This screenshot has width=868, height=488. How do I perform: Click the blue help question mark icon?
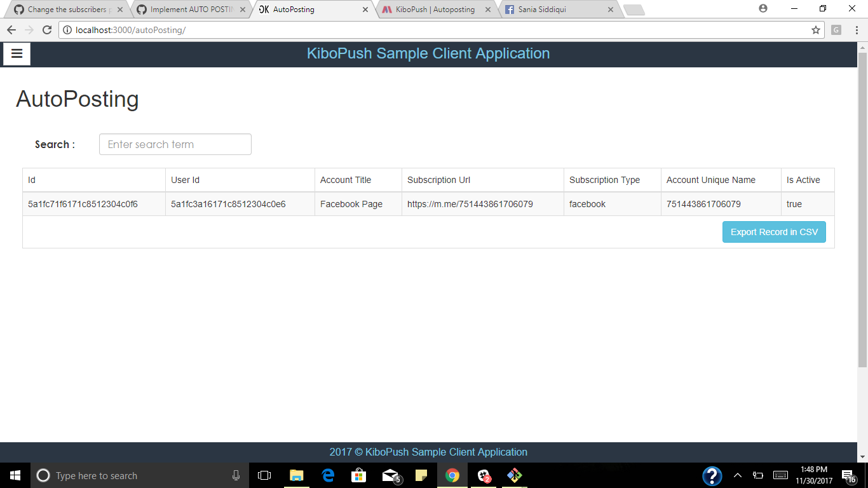[712, 475]
